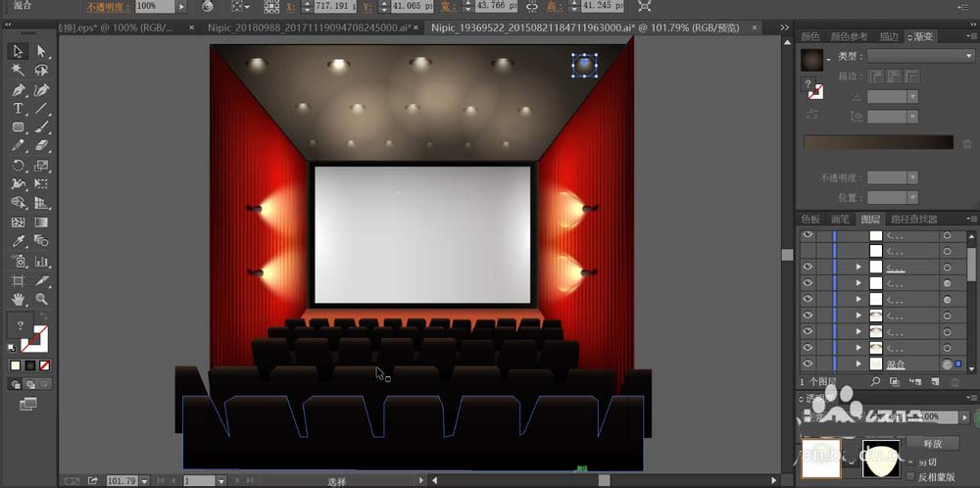
Task: Open the opacity arrow in the top control bar
Action: pyautogui.click(x=181, y=6)
